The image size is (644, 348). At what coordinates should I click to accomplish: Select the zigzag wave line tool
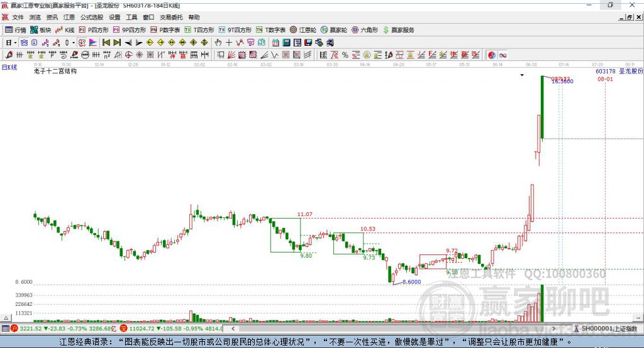point(275,55)
